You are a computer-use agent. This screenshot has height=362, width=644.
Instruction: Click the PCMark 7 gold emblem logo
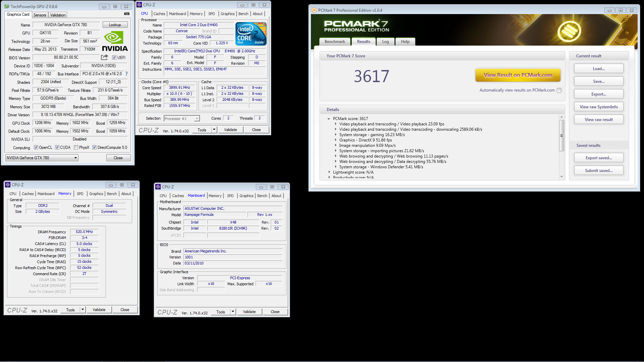[x=569, y=32]
